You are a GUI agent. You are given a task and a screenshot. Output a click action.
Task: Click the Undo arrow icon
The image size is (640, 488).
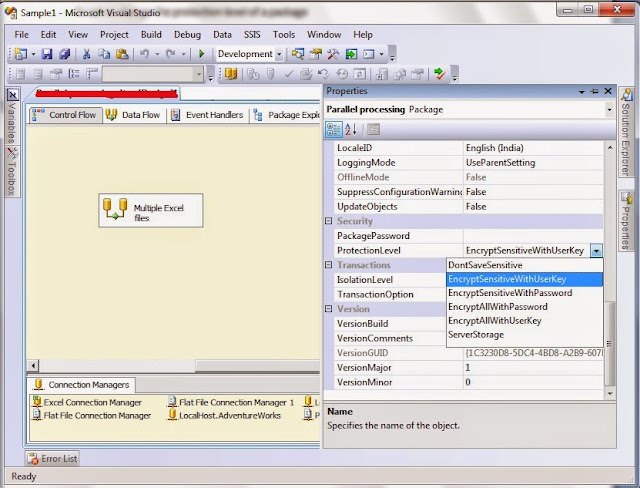[144, 54]
